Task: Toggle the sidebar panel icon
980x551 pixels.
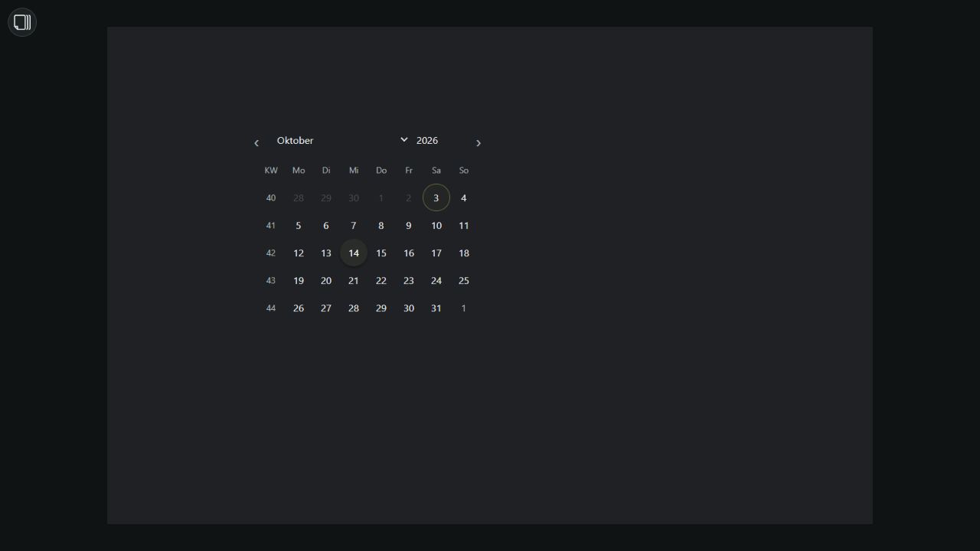Action: pyautogui.click(x=22, y=22)
